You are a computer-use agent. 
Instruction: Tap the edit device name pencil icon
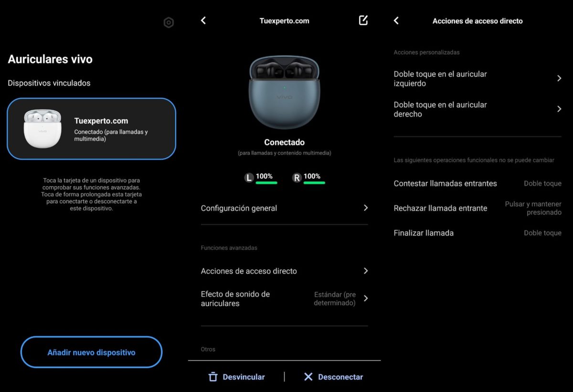363,20
